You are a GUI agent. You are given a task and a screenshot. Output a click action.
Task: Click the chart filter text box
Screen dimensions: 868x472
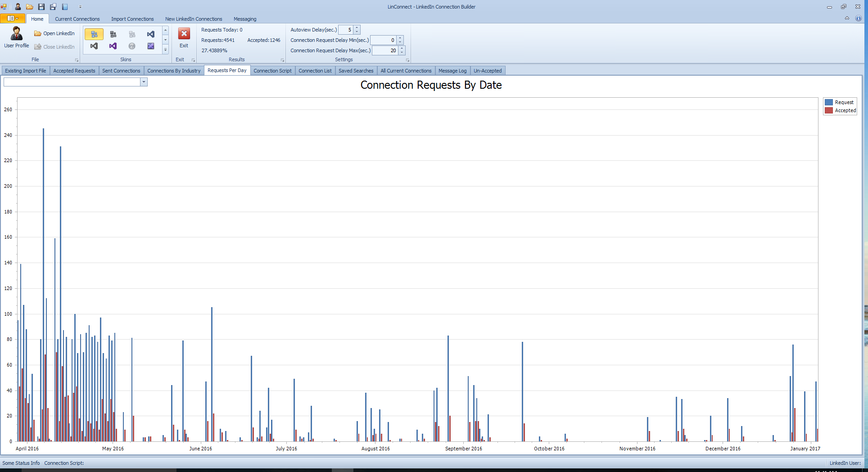coord(72,82)
